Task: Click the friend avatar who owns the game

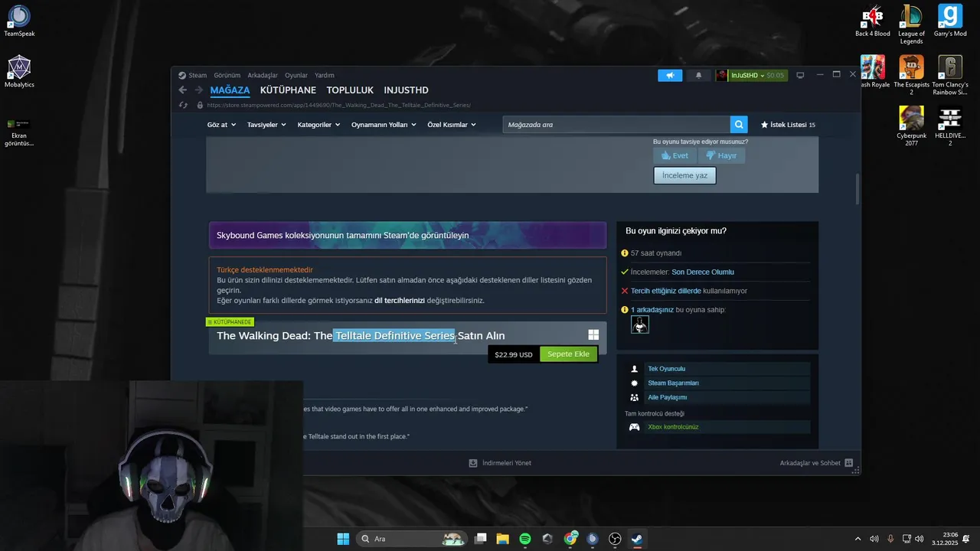Action: (x=640, y=324)
